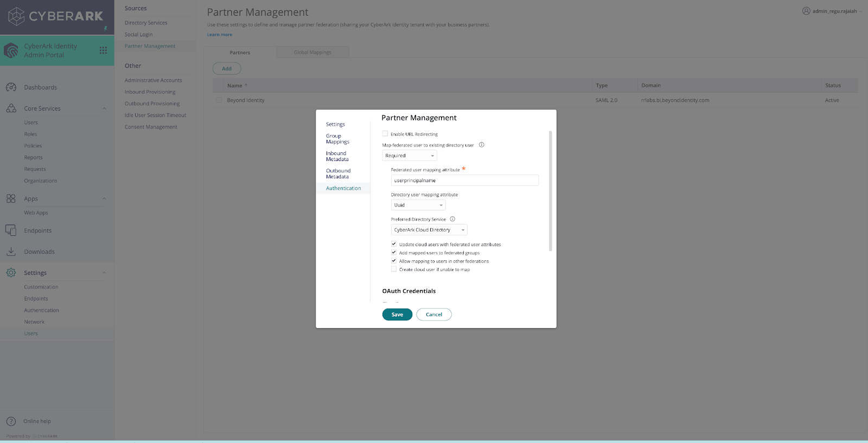
Task: Go to Reports under Core Services
Action: [x=33, y=157]
